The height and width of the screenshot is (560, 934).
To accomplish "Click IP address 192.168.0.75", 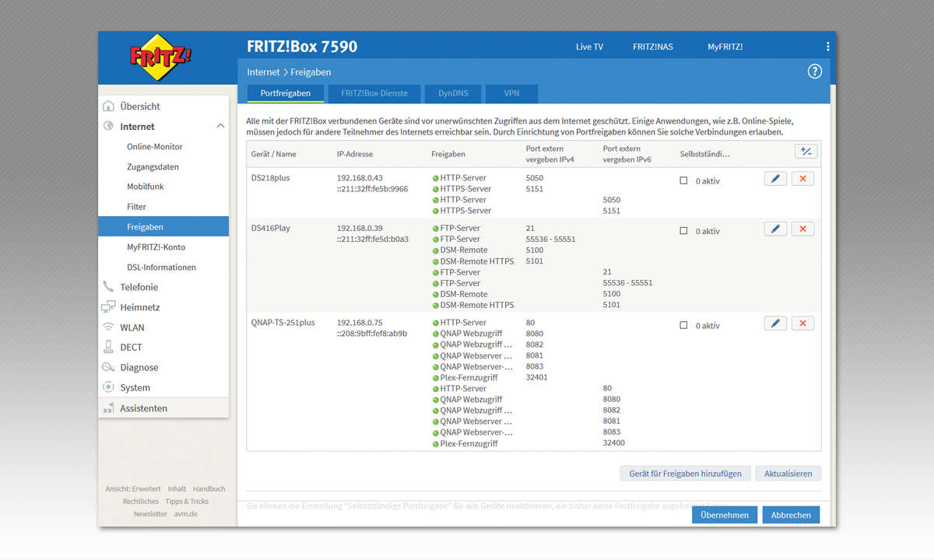I will click(360, 323).
